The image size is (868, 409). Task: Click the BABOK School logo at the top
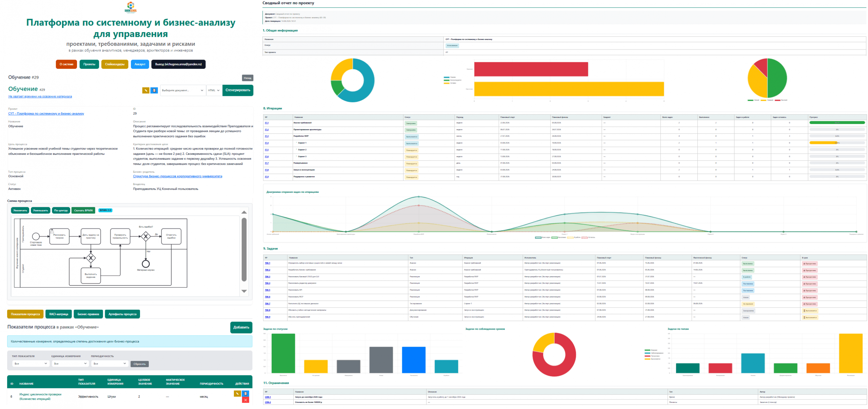pos(131,7)
